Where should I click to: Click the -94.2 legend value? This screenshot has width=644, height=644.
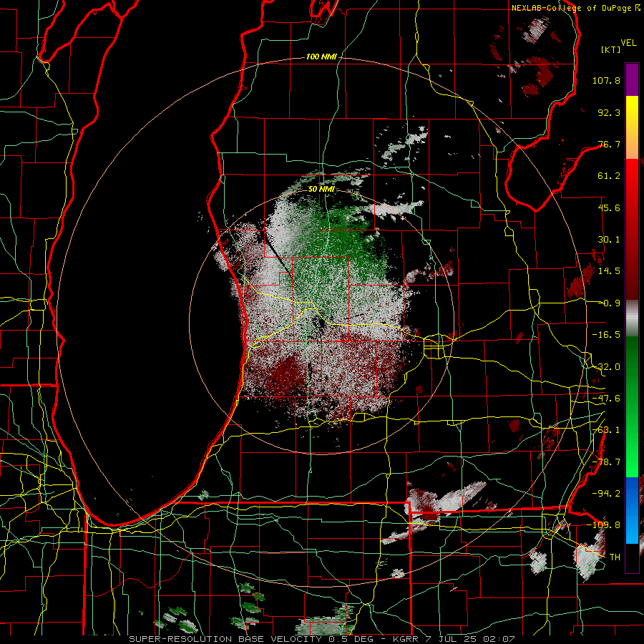pyautogui.click(x=606, y=493)
